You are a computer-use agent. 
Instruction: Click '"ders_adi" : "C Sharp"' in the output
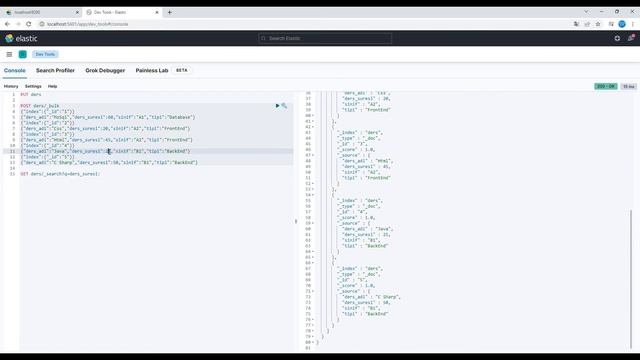tap(371, 297)
